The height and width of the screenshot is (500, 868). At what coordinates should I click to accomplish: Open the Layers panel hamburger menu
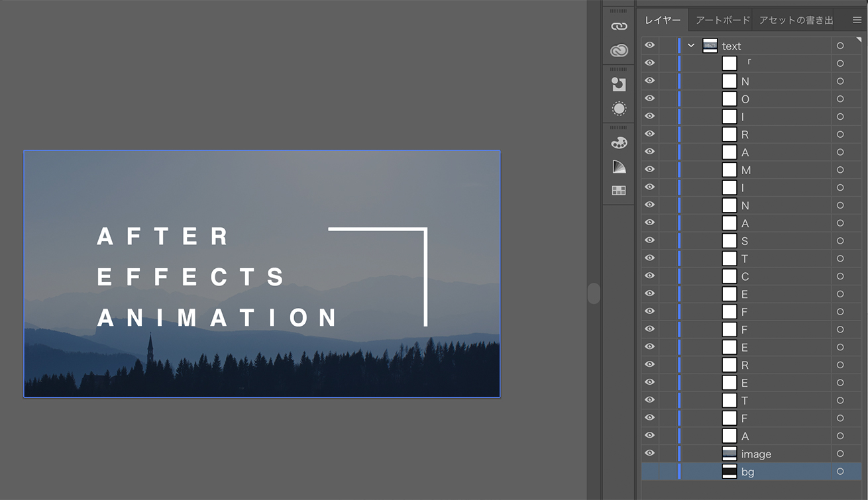tap(857, 20)
